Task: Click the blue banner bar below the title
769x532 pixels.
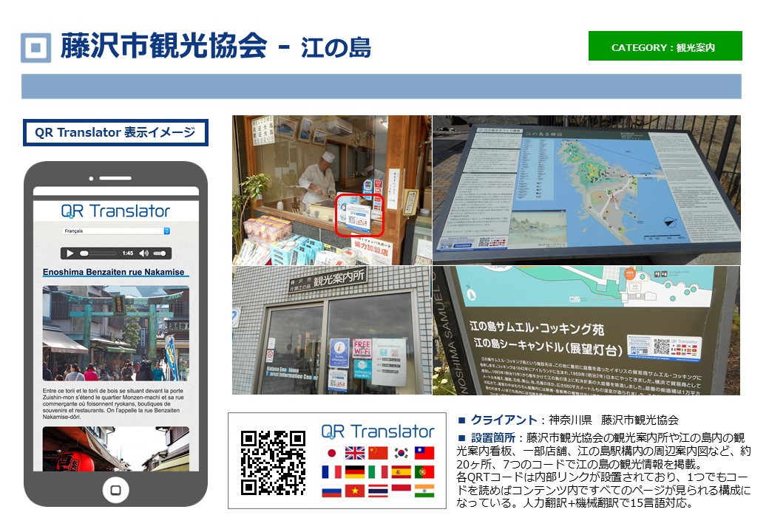Action: click(x=381, y=86)
